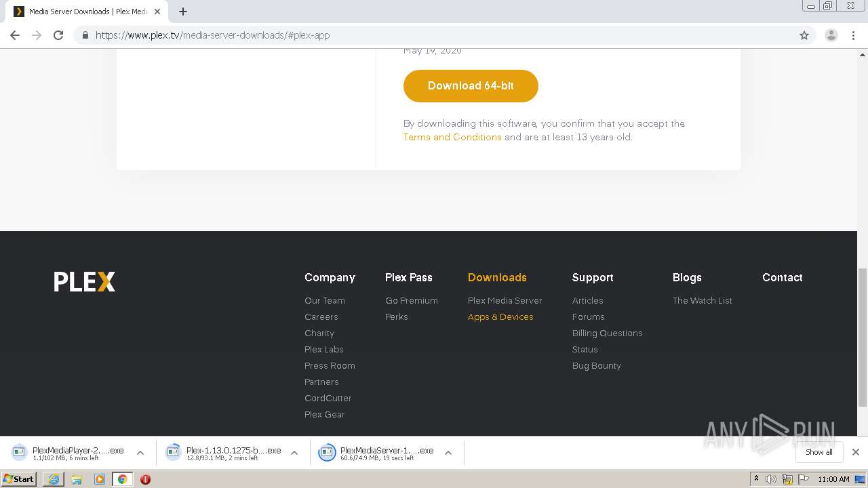868x488 pixels.
Task: Open Forums link
Action: click(x=589, y=317)
